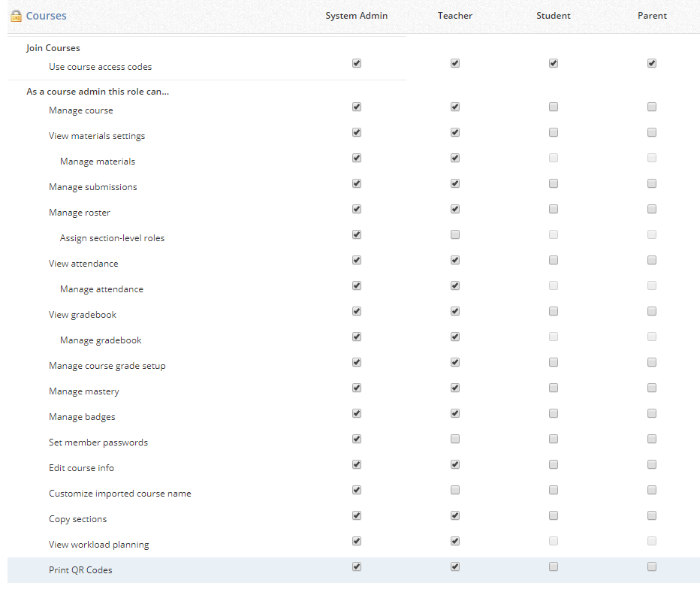The height and width of the screenshot is (589, 700).
Task: Click the Print QR Codes row label
Action: coord(80,570)
